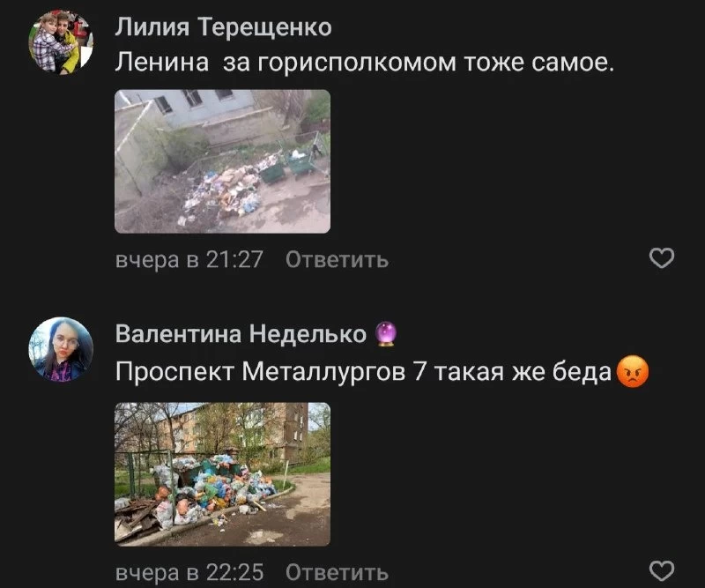Click the timestamp вчера в 21:27
This screenshot has height=588, width=705.
[189, 259]
